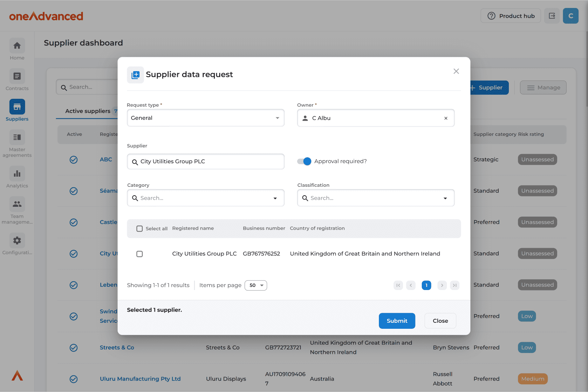Tick the City Utilities Group PLC checkbox
The width and height of the screenshot is (588, 392).
coord(140,254)
